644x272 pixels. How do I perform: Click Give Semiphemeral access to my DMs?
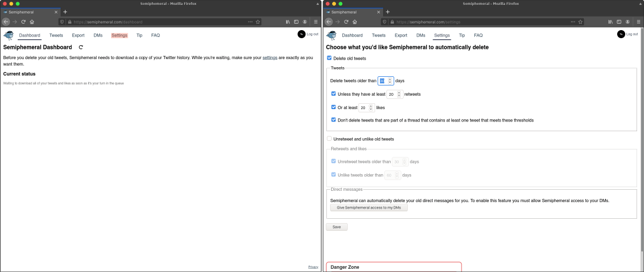point(369,207)
